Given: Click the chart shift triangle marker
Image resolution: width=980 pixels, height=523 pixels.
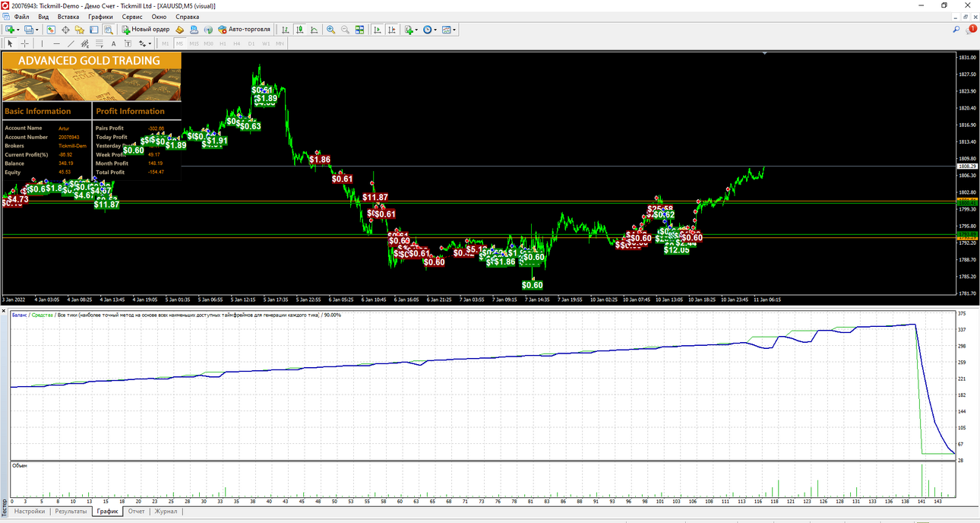Looking at the screenshot, I should (764, 54).
